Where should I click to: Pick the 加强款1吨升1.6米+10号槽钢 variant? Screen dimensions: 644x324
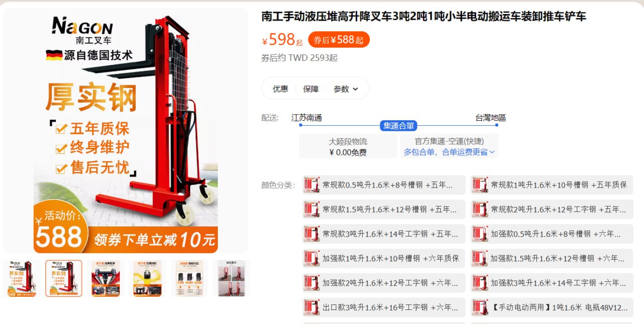[x=384, y=258]
